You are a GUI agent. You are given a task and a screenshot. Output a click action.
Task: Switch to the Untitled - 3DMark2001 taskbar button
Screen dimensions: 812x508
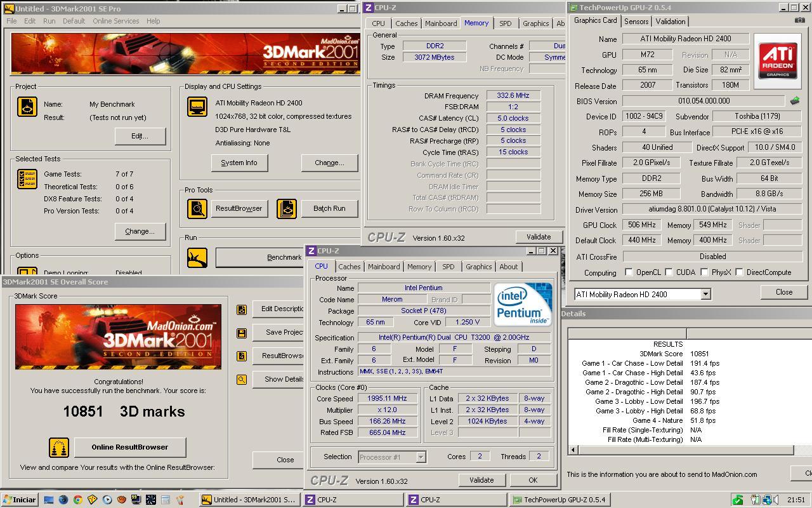tap(249, 500)
